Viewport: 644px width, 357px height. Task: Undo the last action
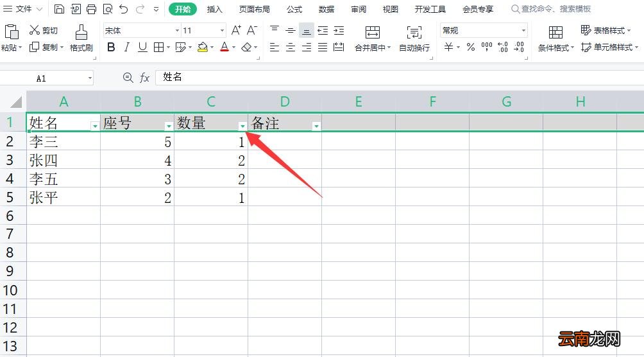point(124,8)
